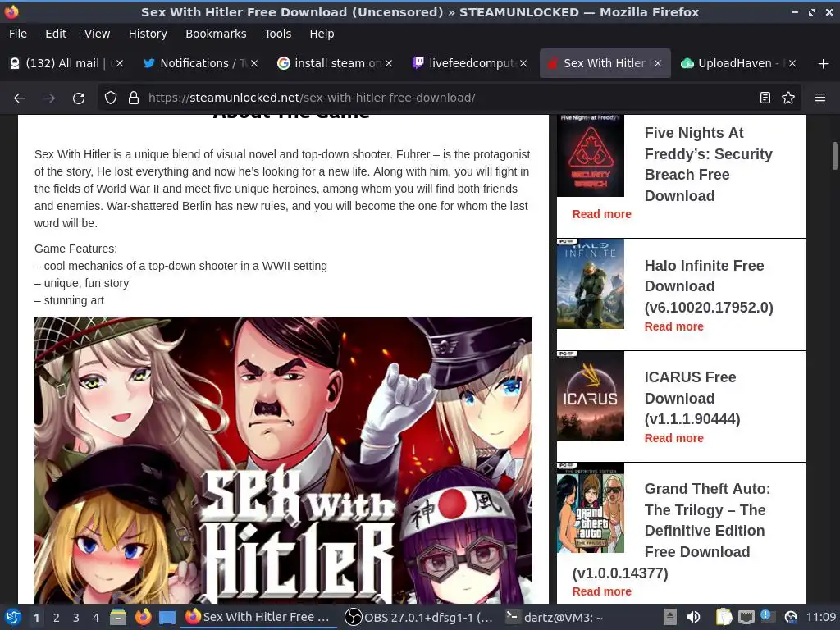Open the update notification tray icon
Screen dimensions: 840x630
click(x=768, y=617)
